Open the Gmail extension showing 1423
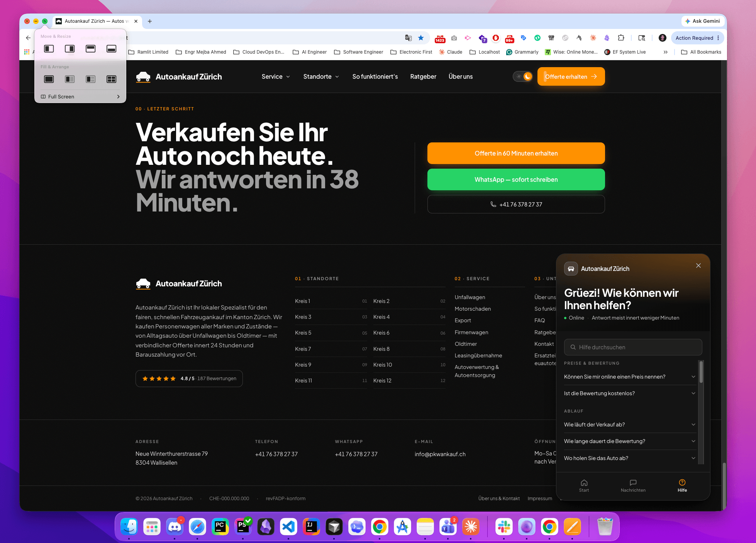The height and width of the screenshot is (543, 756). pos(440,38)
